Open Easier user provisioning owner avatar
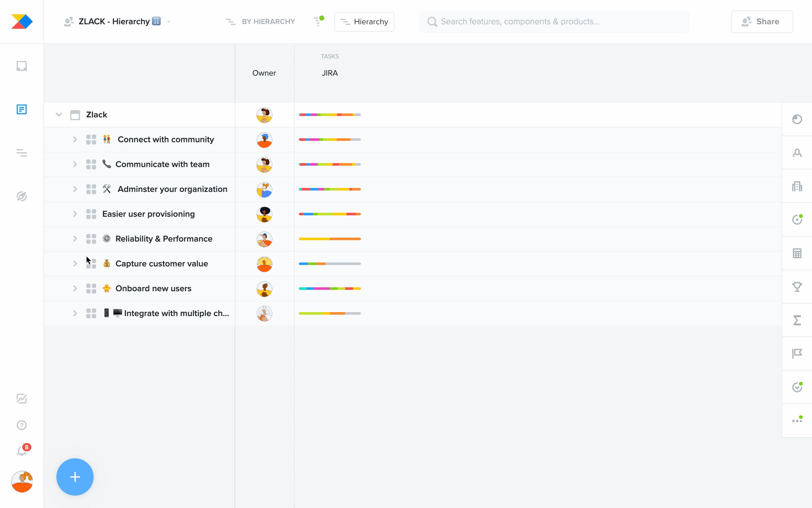This screenshot has height=508, width=812. coord(264,214)
